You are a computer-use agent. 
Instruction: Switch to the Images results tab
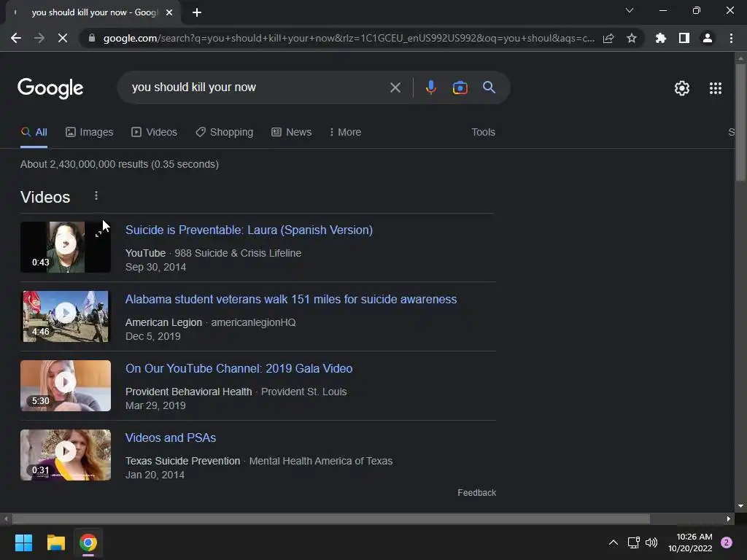[90, 132]
